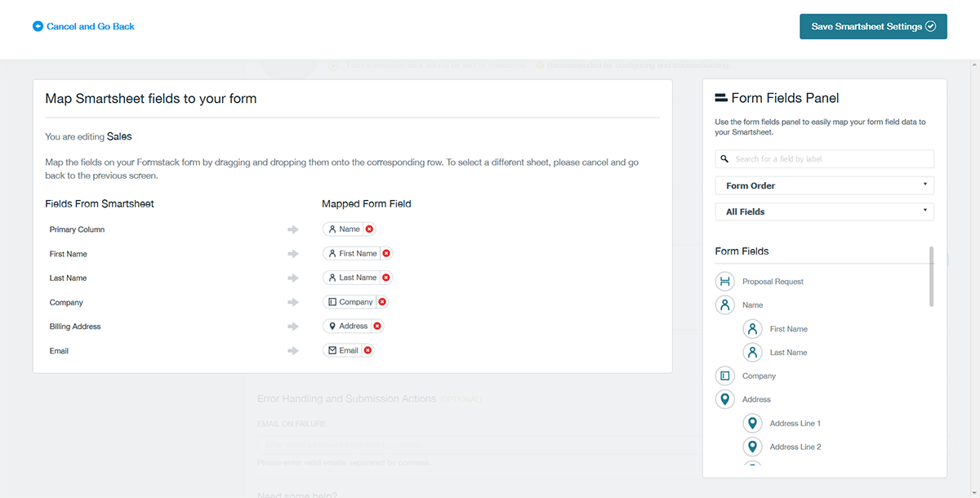Click the arrow icon in Company row
980x498 pixels.
click(x=293, y=302)
